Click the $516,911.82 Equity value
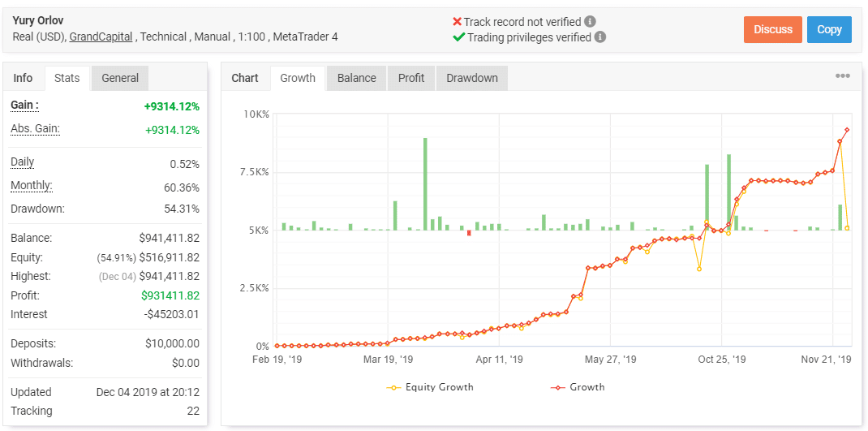Viewport: 868px width, 431px height. (x=170, y=257)
